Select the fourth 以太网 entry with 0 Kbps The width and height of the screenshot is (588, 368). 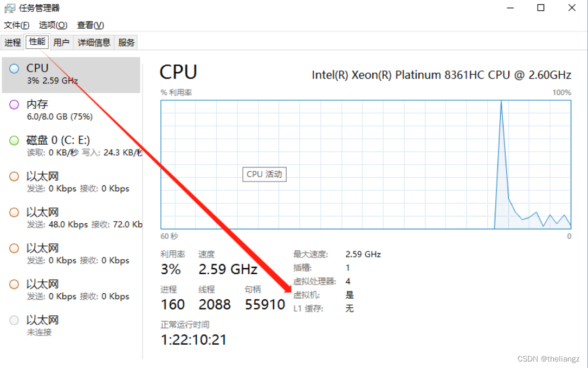[x=15, y=284]
